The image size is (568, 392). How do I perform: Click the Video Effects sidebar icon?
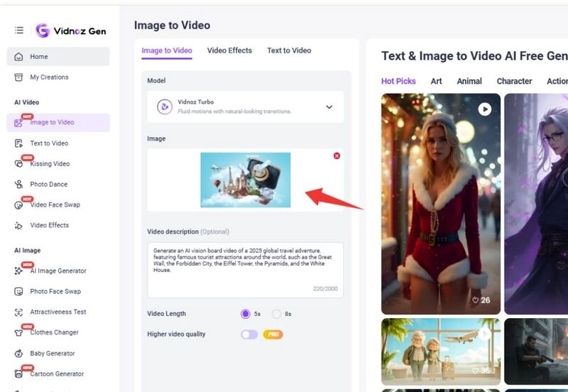(x=18, y=226)
